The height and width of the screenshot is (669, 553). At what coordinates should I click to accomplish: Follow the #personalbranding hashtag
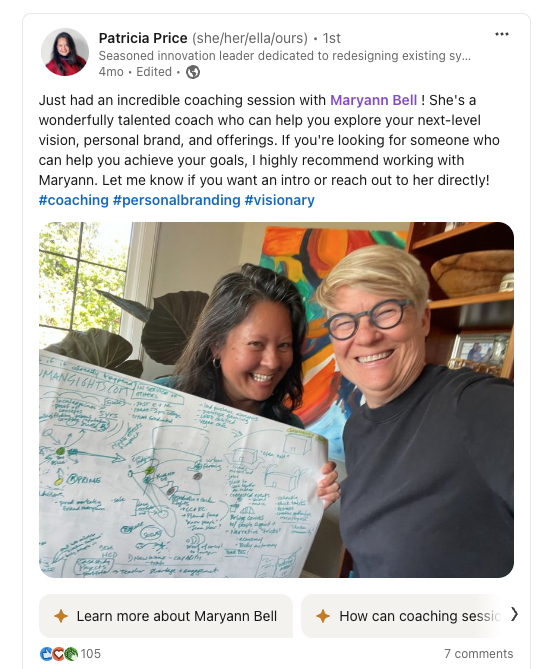click(x=177, y=200)
